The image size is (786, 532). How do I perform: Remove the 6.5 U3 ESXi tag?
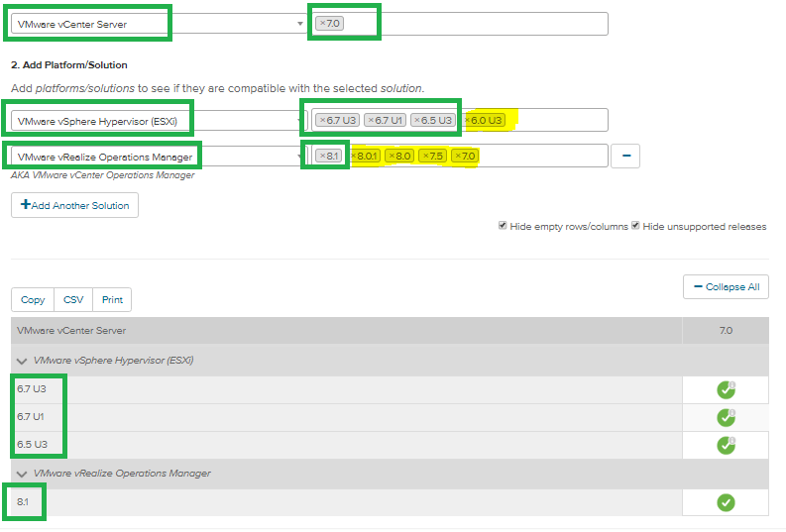coord(417,120)
